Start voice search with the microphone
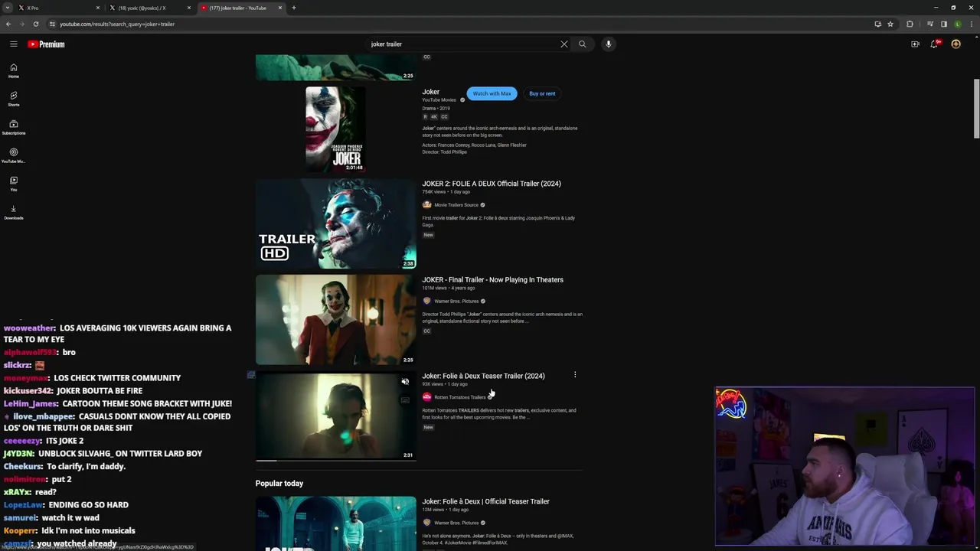The image size is (980, 551). point(609,44)
